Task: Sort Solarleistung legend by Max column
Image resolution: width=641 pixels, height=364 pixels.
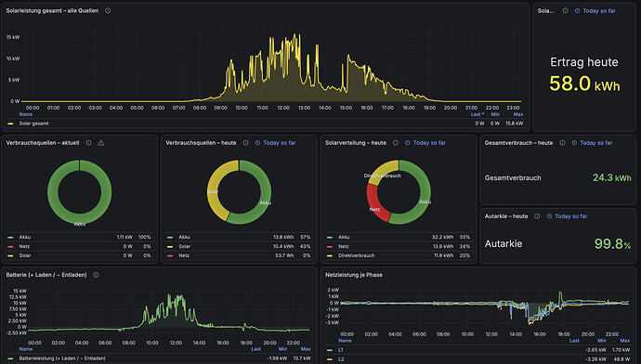Action: (x=518, y=114)
